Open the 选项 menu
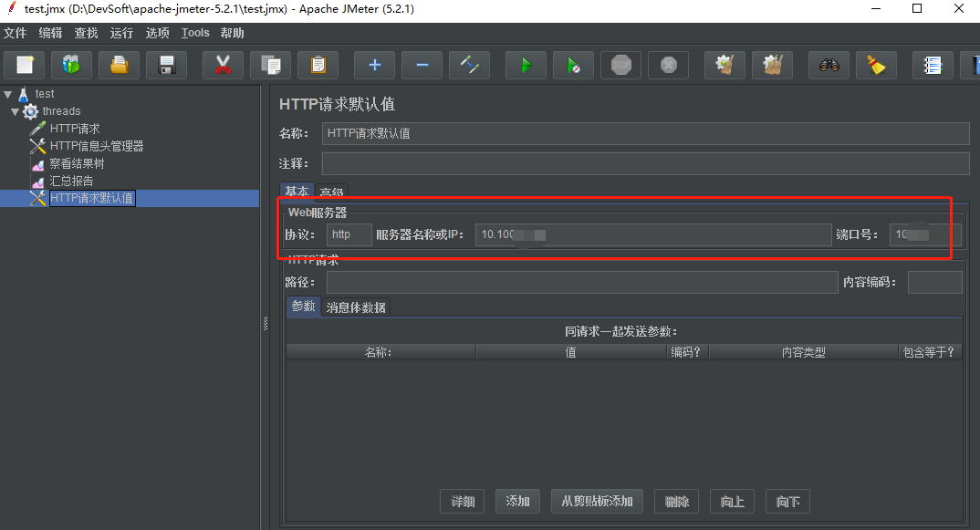Image resolution: width=980 pixels, height=530 pixels. [158, 33]
